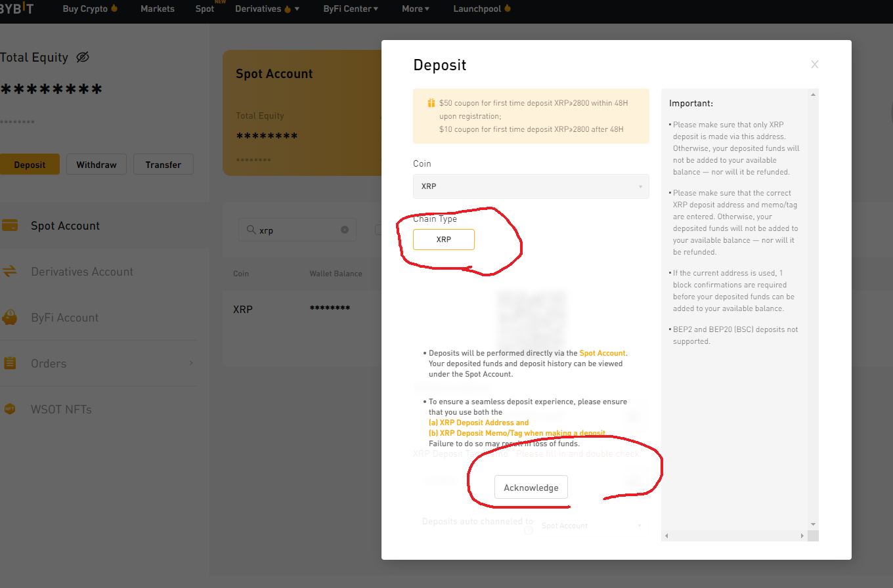The width and height of the screenshot is (893, 588).
Task: Open the Spot menu item
Action: (x=205, y=9)
